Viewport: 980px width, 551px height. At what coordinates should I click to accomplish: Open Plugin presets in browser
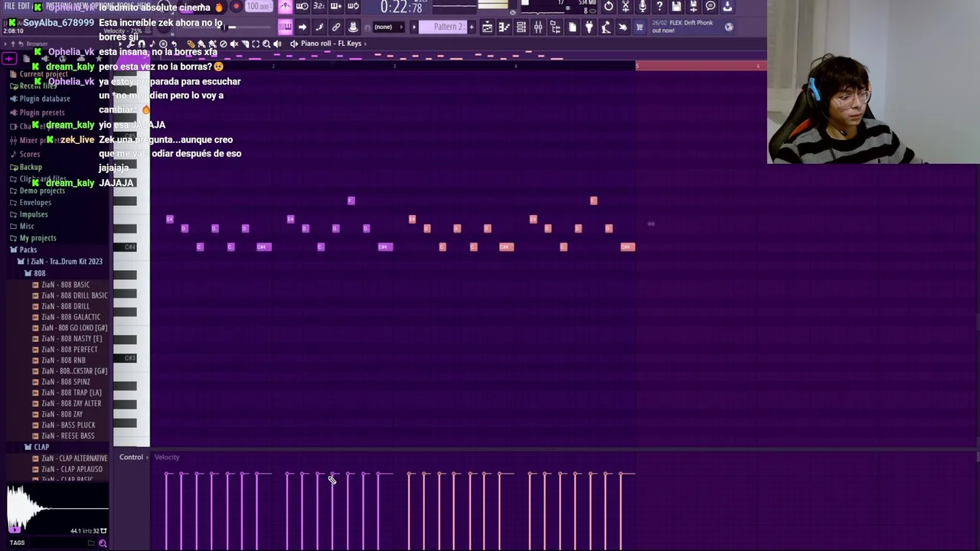tap(42, 112)
